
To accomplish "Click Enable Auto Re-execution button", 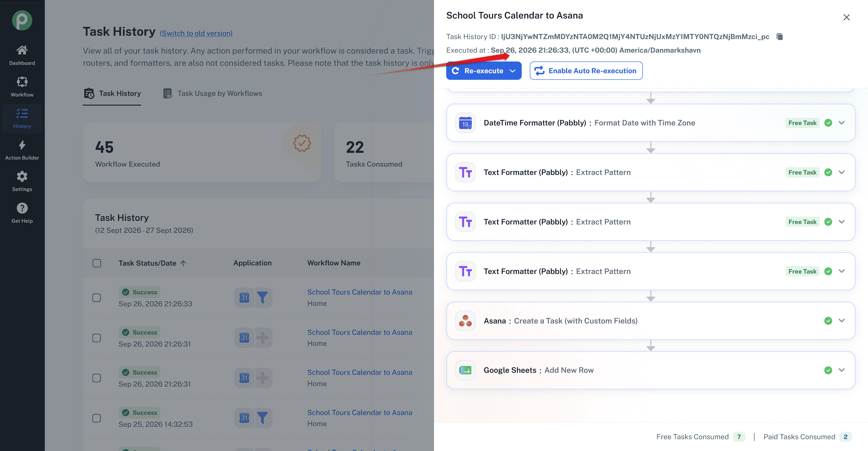I will pos(586,71).
